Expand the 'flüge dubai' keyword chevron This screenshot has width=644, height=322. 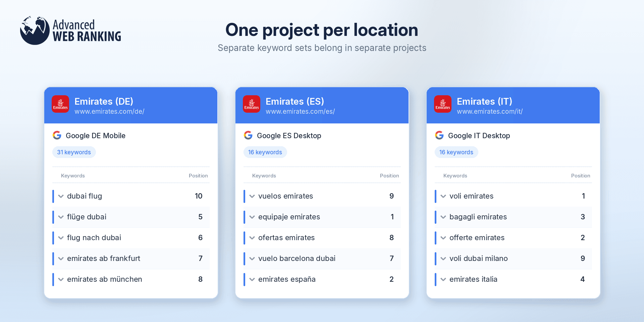pos(61,217)
